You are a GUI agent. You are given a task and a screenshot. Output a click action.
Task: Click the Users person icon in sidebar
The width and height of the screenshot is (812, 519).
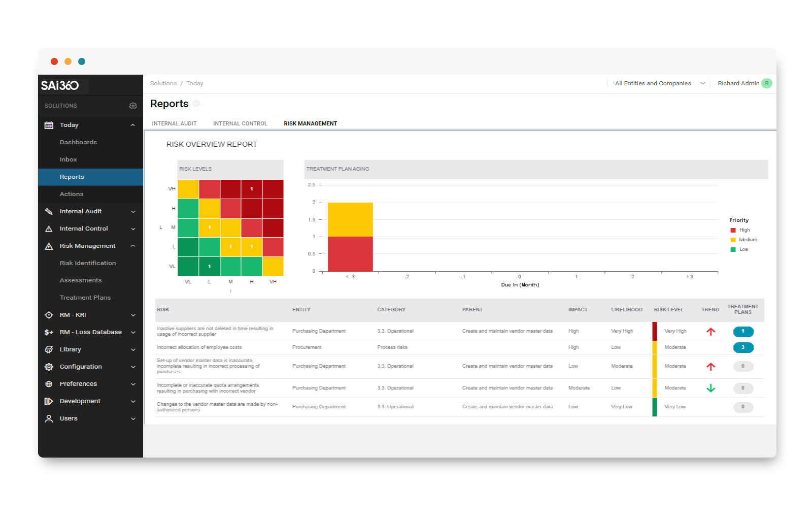(49, 418)
